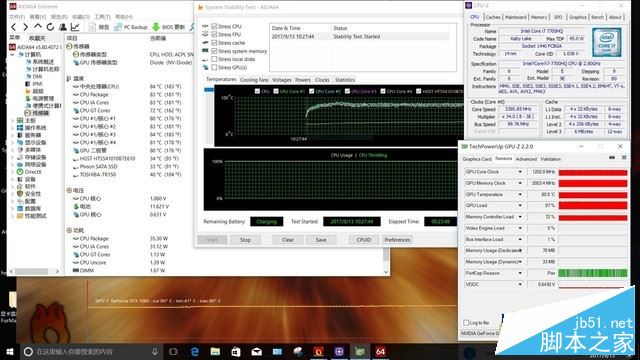Switch to the Voltages tab

tap(282, 80)
